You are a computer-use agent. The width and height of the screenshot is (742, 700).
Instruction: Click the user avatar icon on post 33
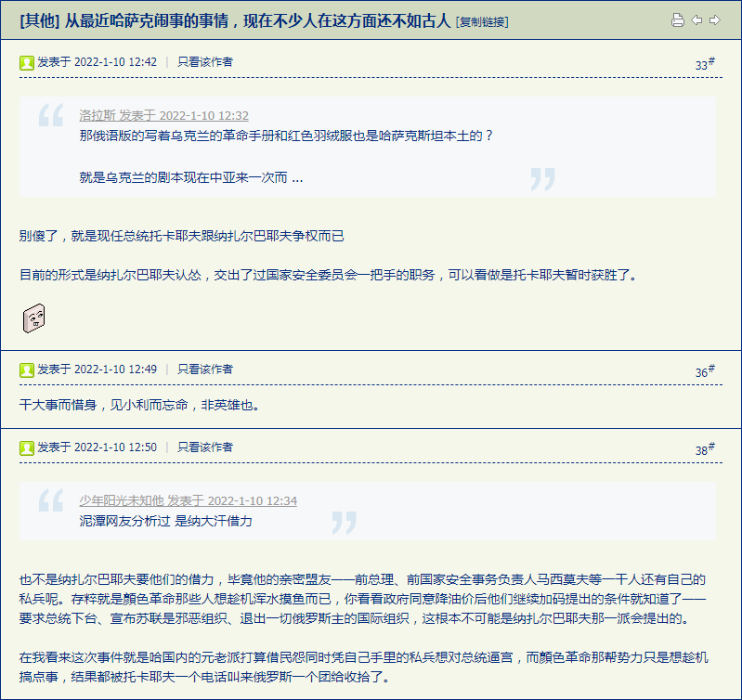[x=27, y=62]
